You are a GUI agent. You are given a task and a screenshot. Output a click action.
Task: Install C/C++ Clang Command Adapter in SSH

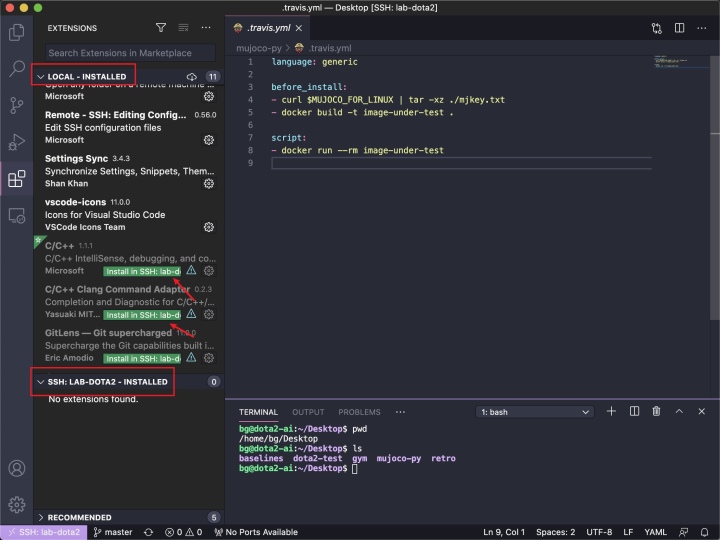coord(142,315)
